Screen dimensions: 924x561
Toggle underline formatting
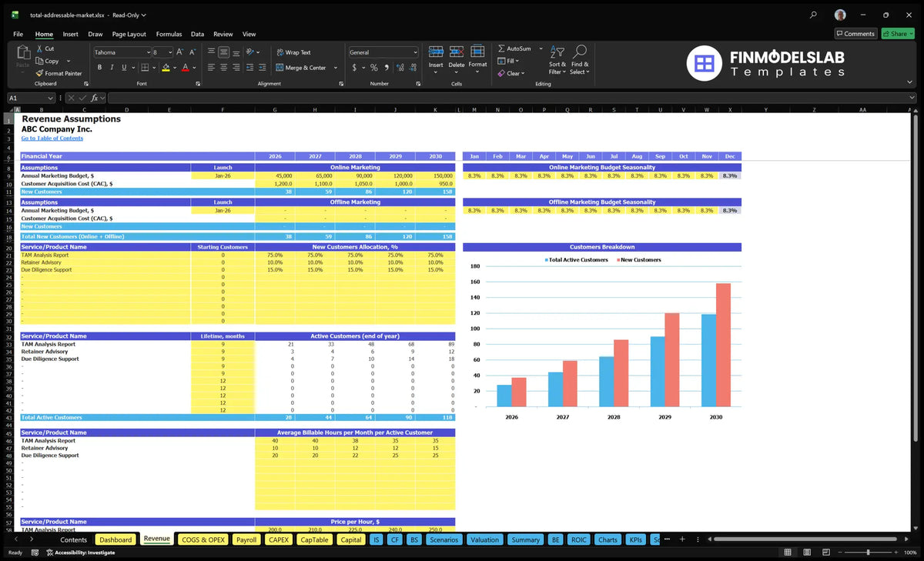[123, 68]
